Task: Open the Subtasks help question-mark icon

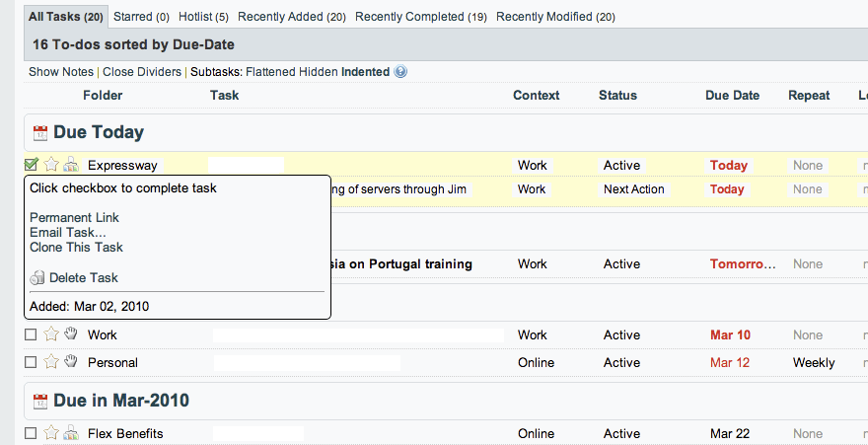Action: point(400,72)
